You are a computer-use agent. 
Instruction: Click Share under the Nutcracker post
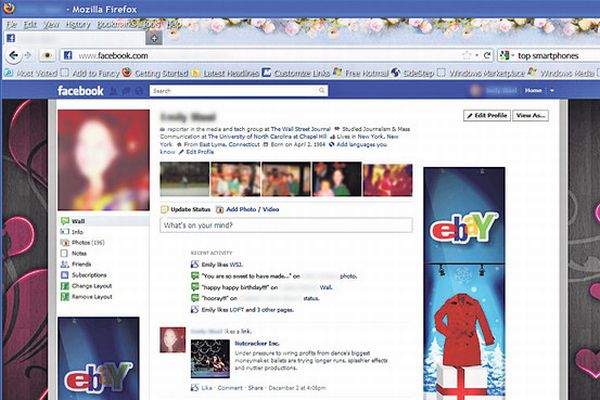(x=255, y=388)
